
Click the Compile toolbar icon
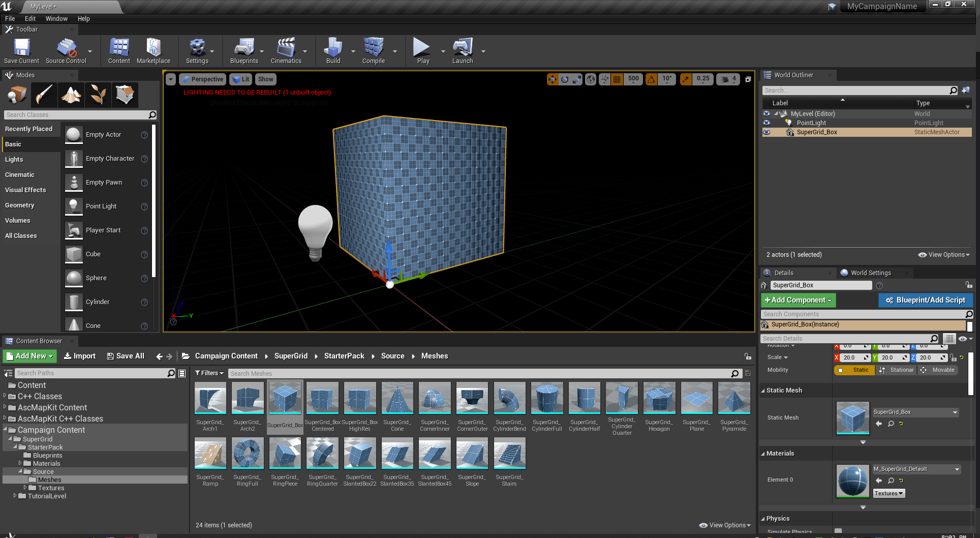point(374,51)
